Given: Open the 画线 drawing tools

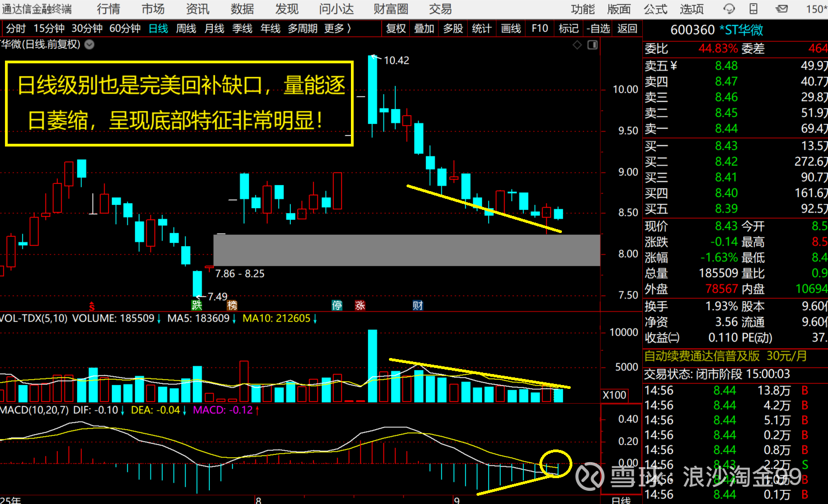Looking at the screenshot, I should coord(511,28).
